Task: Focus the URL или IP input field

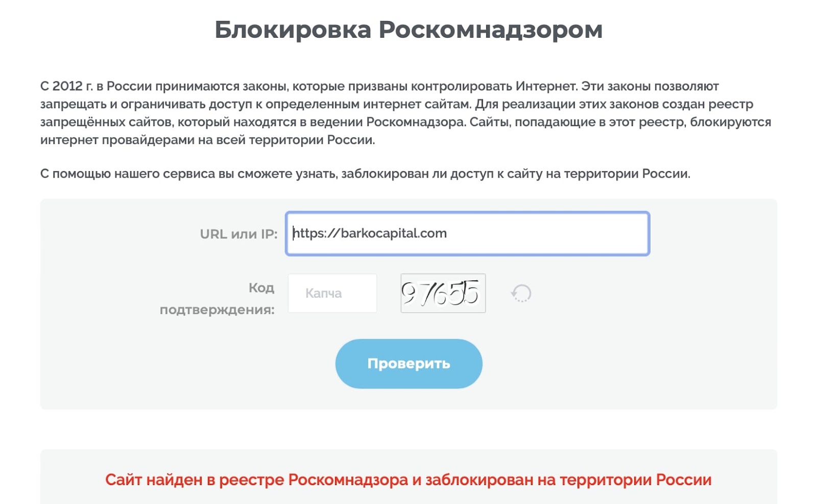Action: pyautogui.click(x=467, y=233)
